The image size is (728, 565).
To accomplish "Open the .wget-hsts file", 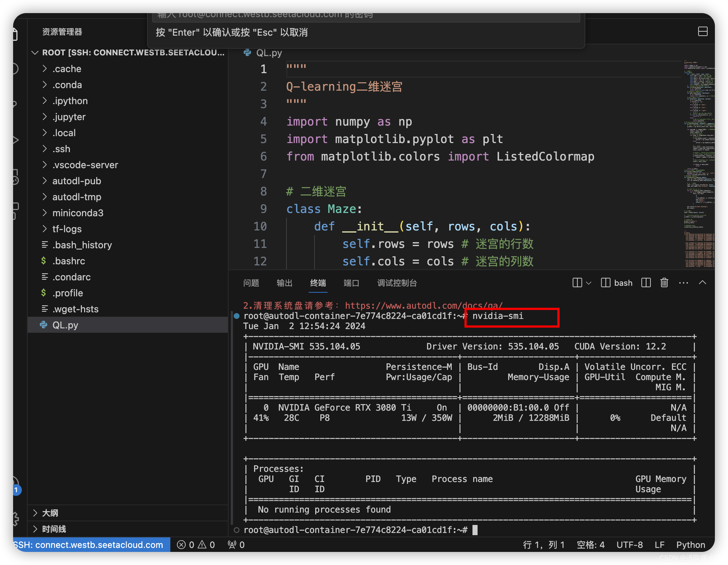I will click(128, 309).
